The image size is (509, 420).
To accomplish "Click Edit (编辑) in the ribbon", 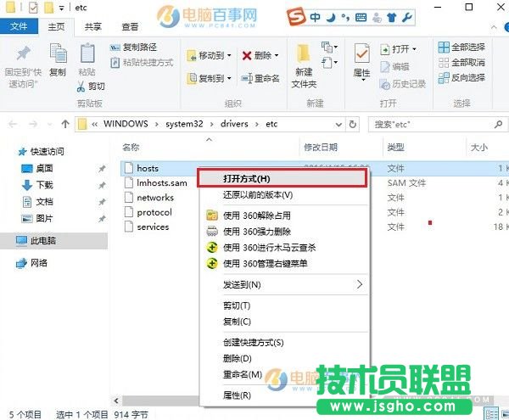I will tap(394, 67).
